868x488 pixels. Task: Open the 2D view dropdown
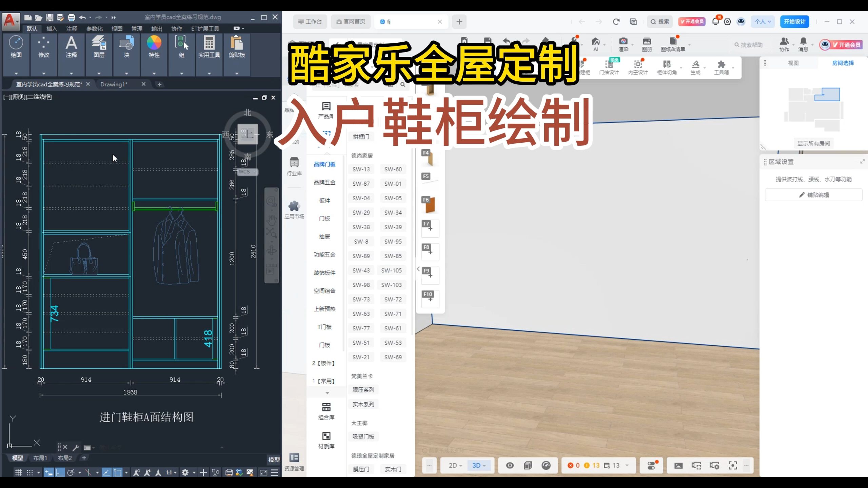454,465
